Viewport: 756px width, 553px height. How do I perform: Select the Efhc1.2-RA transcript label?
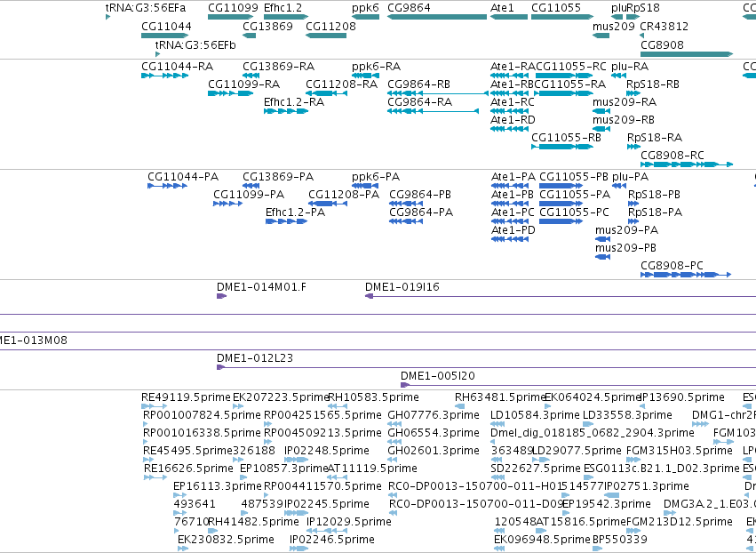(294, 102)
